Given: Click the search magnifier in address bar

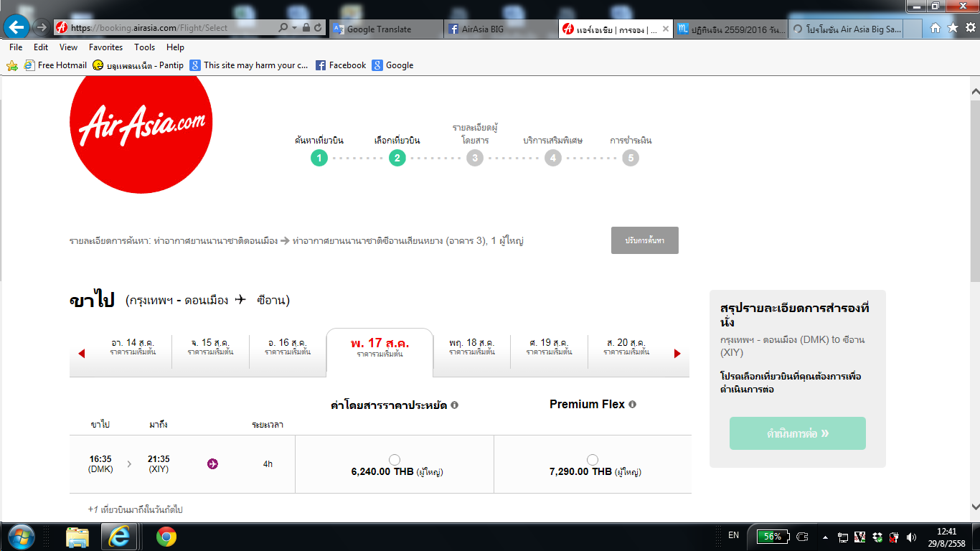Looking at the screenshot, I should coord(283,28).
